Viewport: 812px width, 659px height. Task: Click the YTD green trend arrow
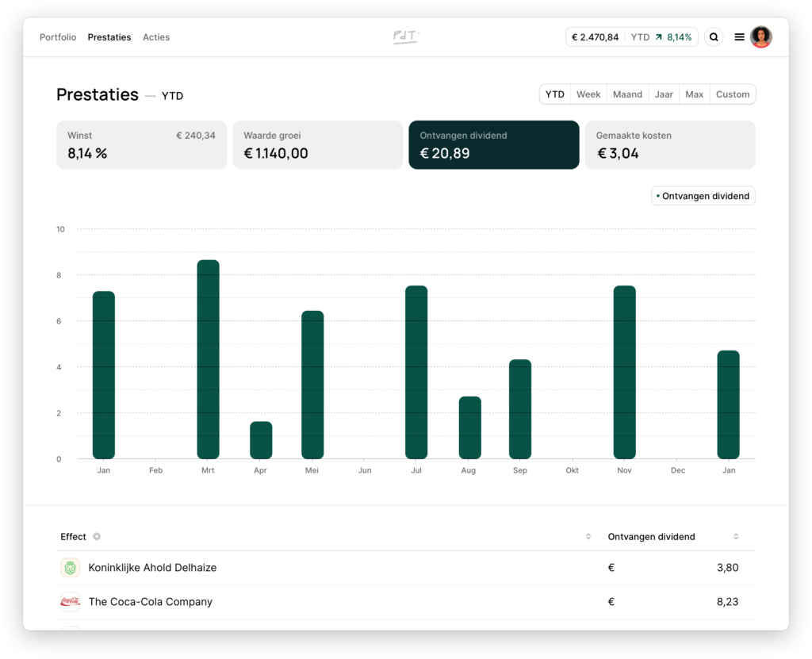[x=658, y=37]
